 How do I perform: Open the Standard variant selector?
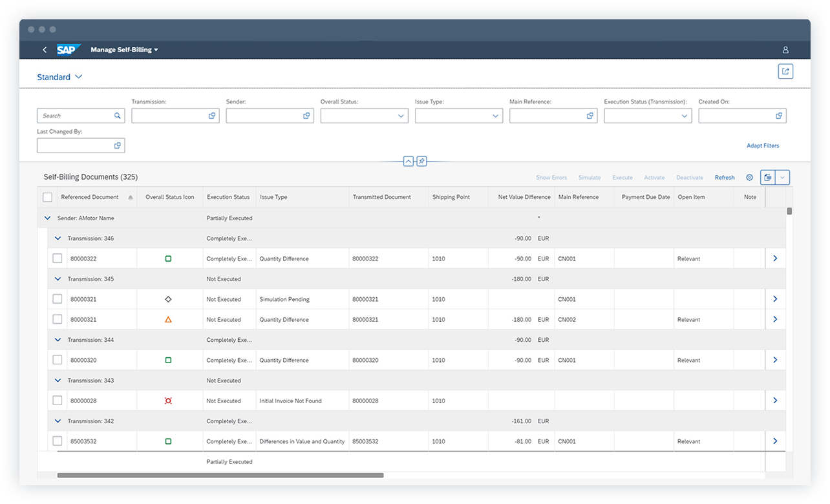59,76
